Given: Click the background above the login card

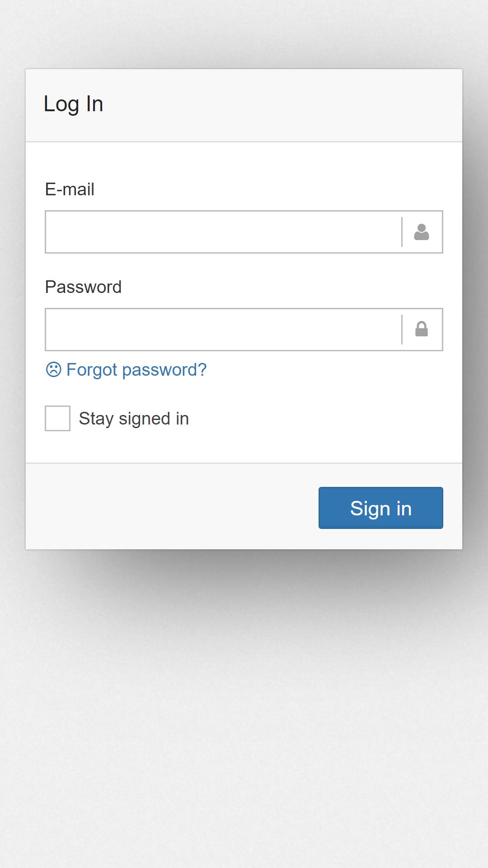Looking at the screenshot, I should pyautogui.click(x=244, y=32).
